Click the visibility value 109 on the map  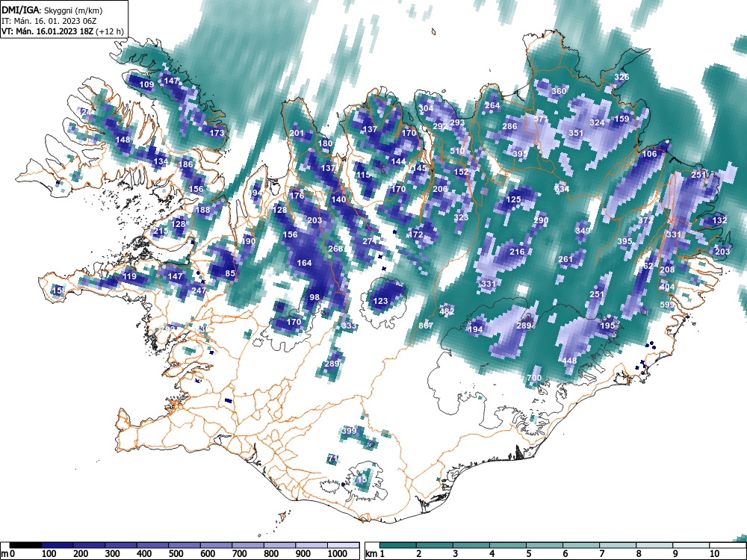tap(146, 85)
